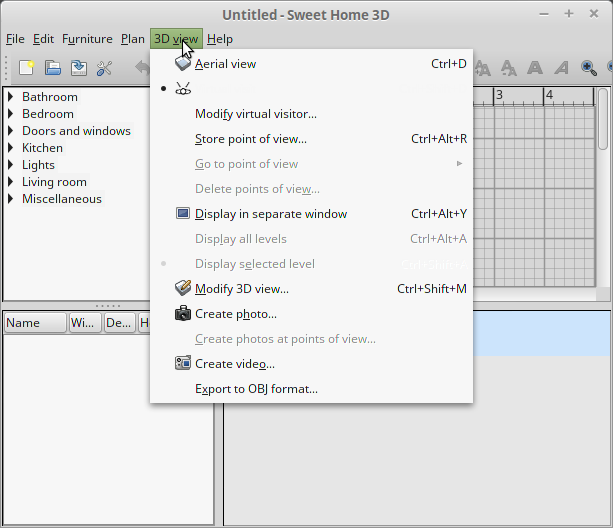This screenshot has width=613, height=528.
Task: Click ruler mark labeled 4
Action: 549,95
